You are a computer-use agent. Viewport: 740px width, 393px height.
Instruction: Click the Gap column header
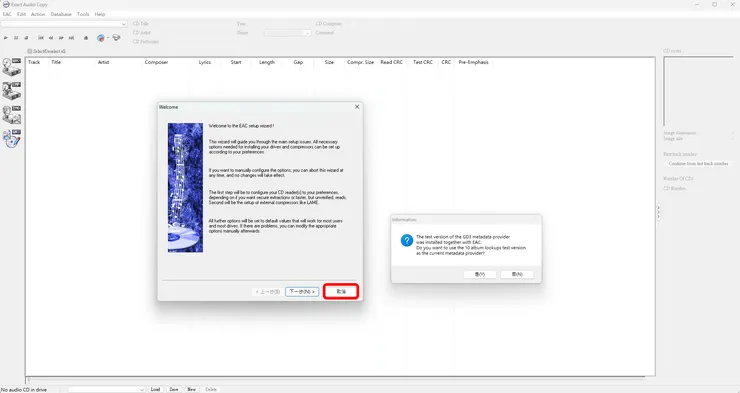[x=298, y=62]
